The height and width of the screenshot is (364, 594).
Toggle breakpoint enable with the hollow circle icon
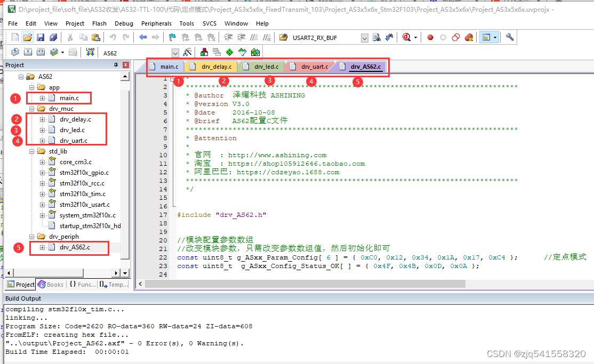click(443, 37)
